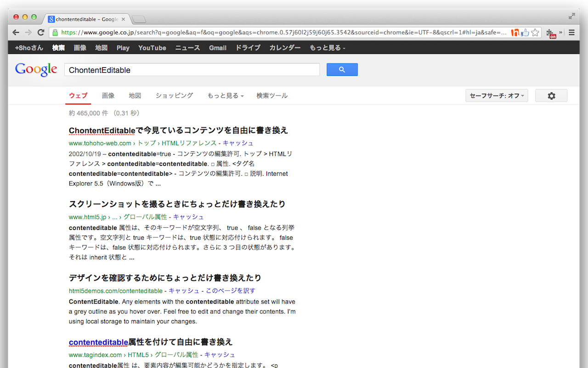Screen dimensions: 588x368
Task: Click the snippet starting '2002/10/19 – contenteditable=true'
Action: (x=181, y=168)
